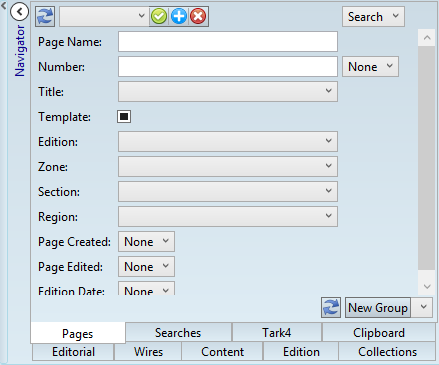Click the scrollbar down arrow
This screenshot has height=365, width=439.
[427, 286]
